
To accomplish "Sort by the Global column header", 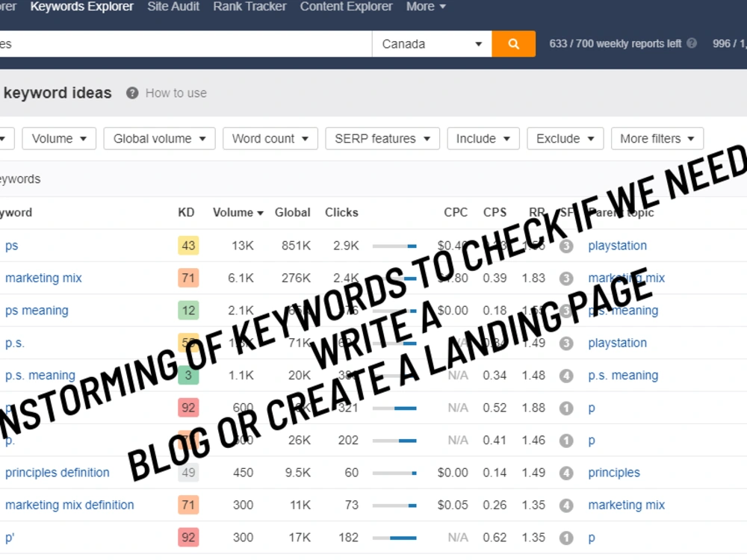I will (x=293, y=212).
